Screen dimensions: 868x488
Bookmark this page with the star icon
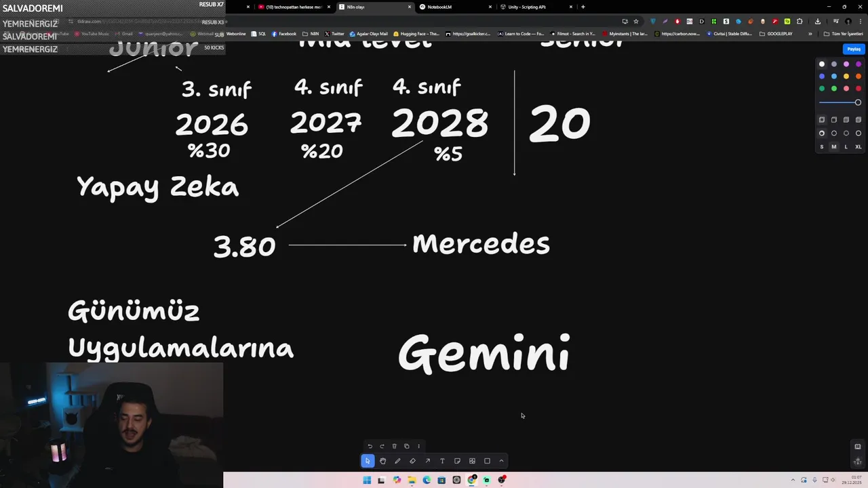point(636,21)
